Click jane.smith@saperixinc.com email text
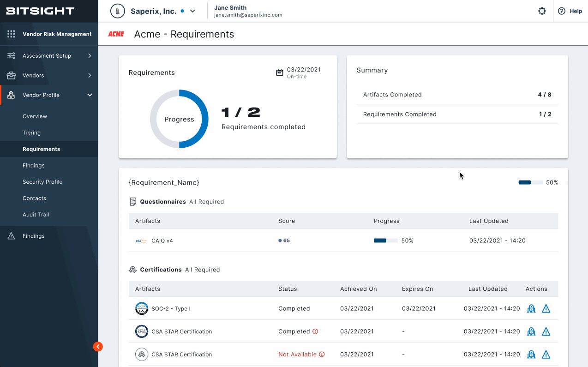This screenshot has width=588, height=367. click(248, 15)
